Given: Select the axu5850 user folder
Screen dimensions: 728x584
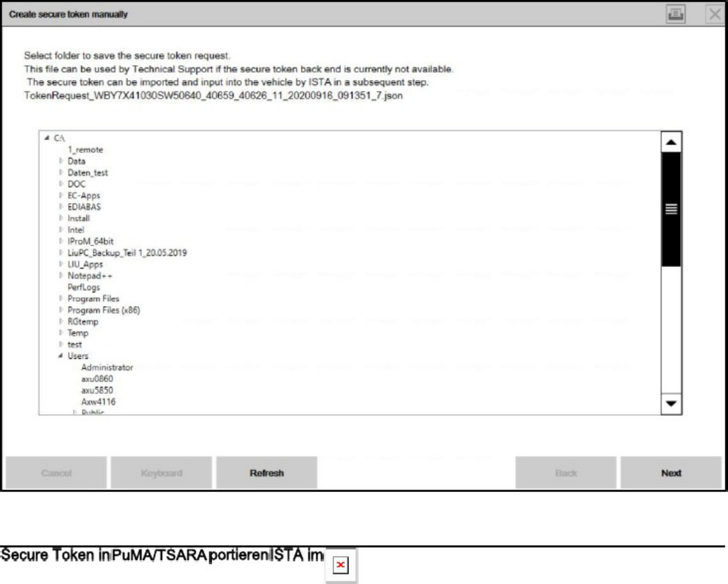Looking at the screenshot, I should [x=97, y=390].
